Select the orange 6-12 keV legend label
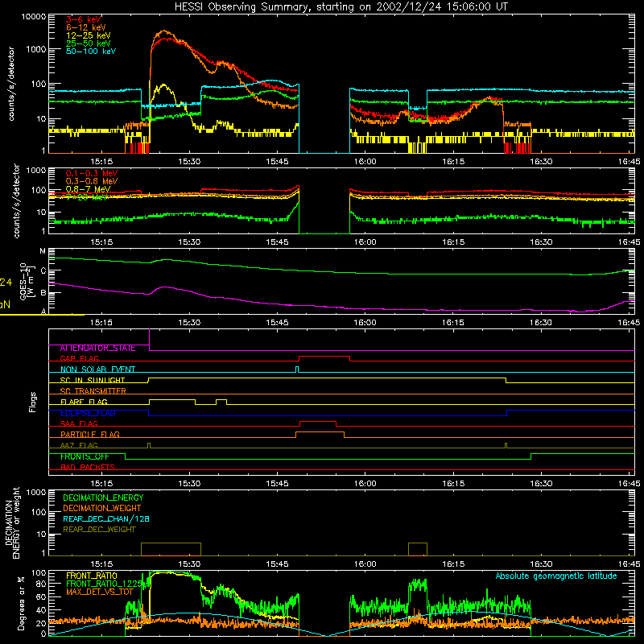This screenshot has height=644, width=644. click(86, 27)
